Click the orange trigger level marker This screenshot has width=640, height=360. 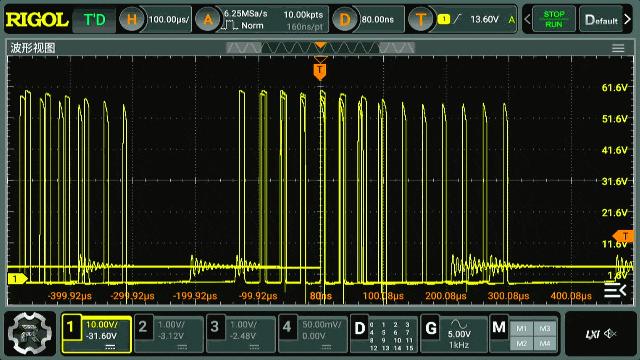(623, 236)
